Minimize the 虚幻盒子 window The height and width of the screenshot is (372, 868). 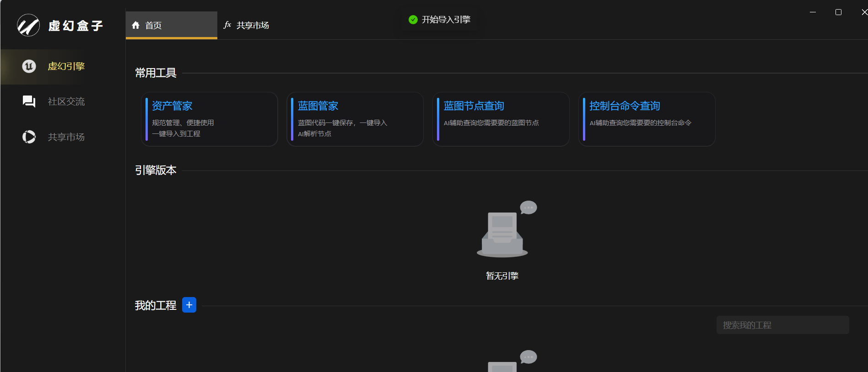(x=813, y=12)
